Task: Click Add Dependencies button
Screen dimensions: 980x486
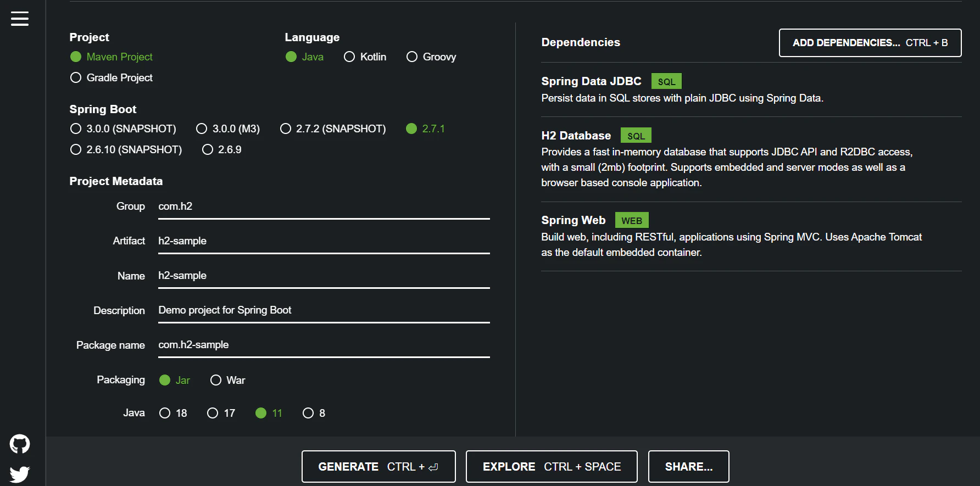Action: pyautogui.click(x=870, y=43)
